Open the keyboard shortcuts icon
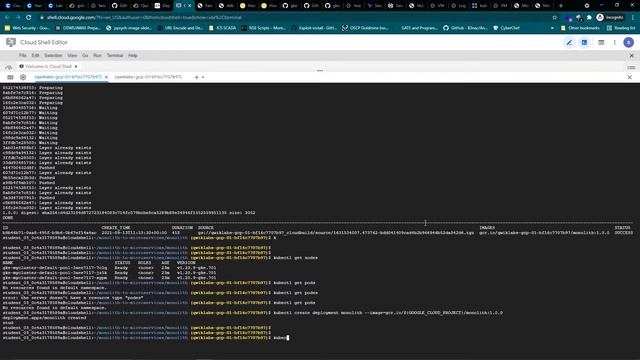This screenshot has width=640, height=360. coord(10,77)
